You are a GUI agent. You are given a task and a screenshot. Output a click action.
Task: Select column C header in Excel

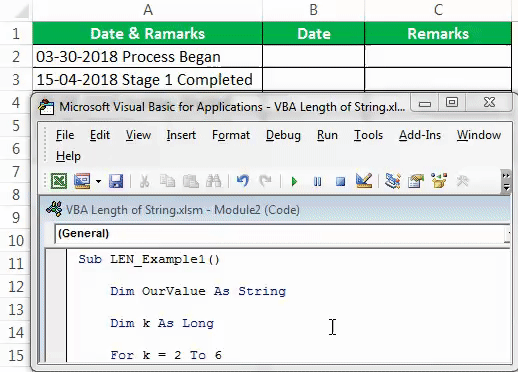[x=438, y=10]
